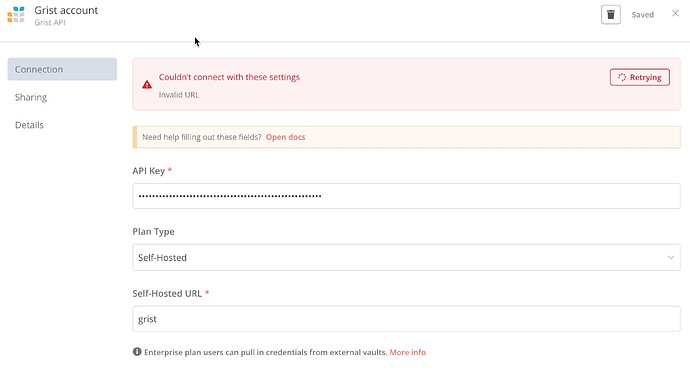Click the API Key label
This screenshot has width=690, height=378.
pyautogui.click(x=149, y=171)
